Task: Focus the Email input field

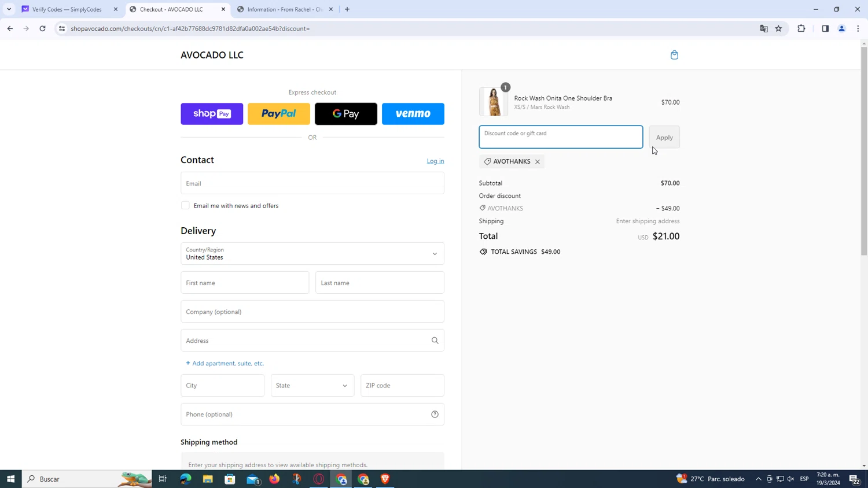Action: click(312, 183)
